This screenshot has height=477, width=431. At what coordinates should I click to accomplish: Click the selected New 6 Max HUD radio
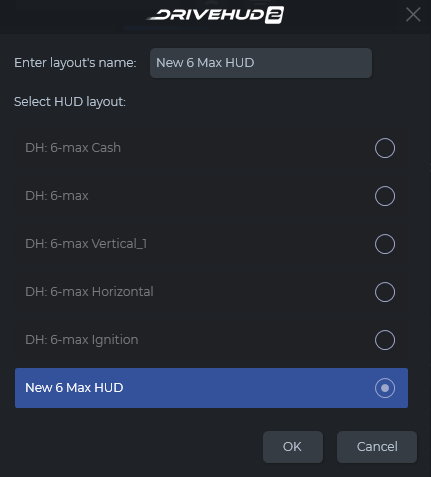click(x=385, y=388)
